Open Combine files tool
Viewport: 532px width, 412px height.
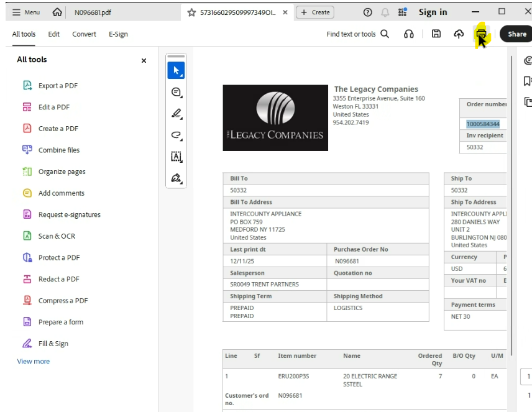tap(51, 150)
